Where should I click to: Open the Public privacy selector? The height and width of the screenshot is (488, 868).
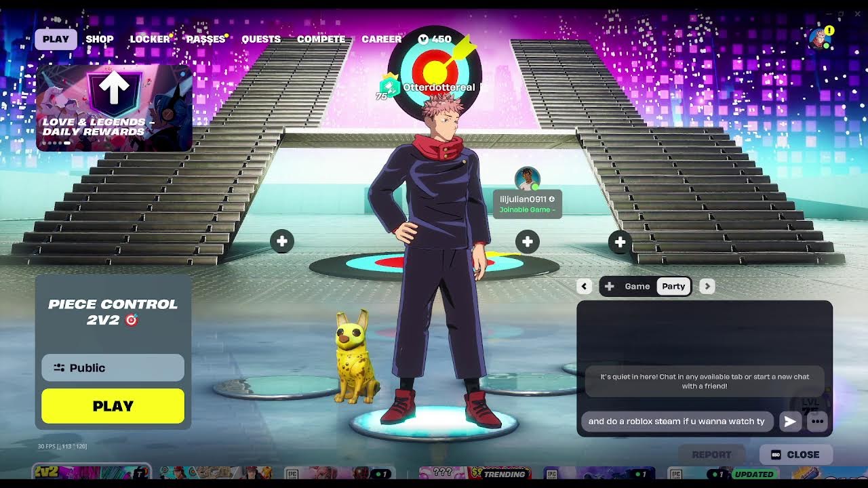tap(113, 367)
